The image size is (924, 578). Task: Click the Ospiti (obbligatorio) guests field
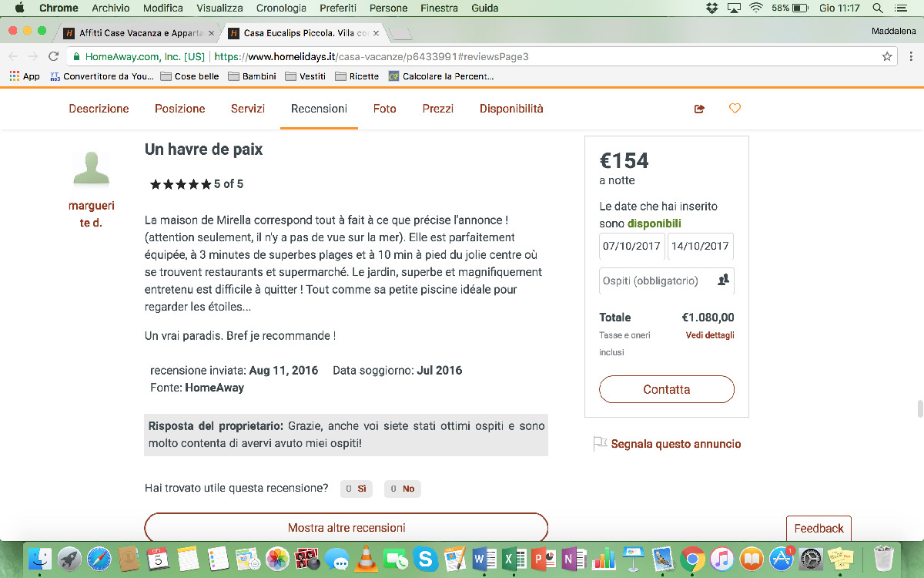[667, 281]
